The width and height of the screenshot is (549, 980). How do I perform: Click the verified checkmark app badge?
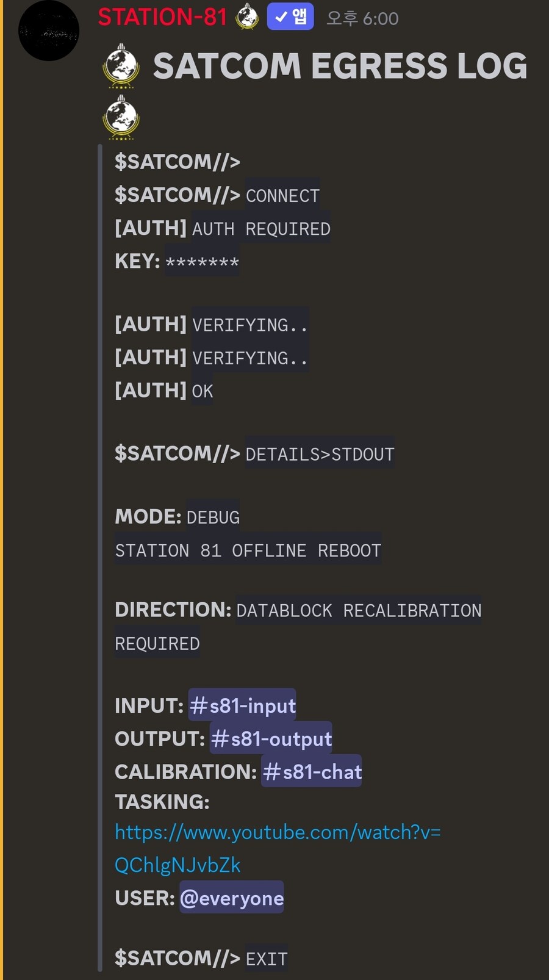click(x=290, y=16)
